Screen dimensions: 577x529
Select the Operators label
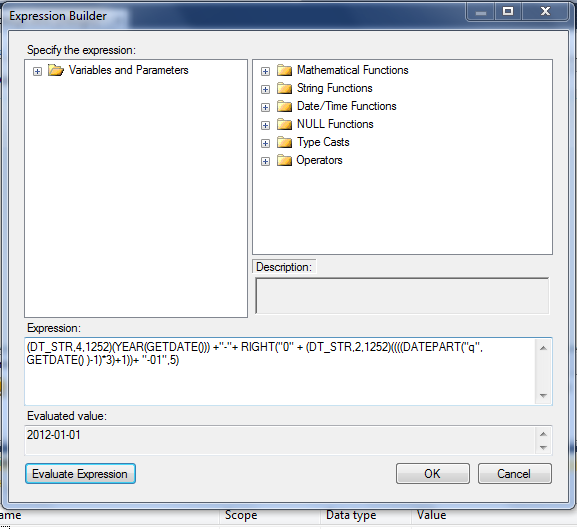click(x=319, y=160)
